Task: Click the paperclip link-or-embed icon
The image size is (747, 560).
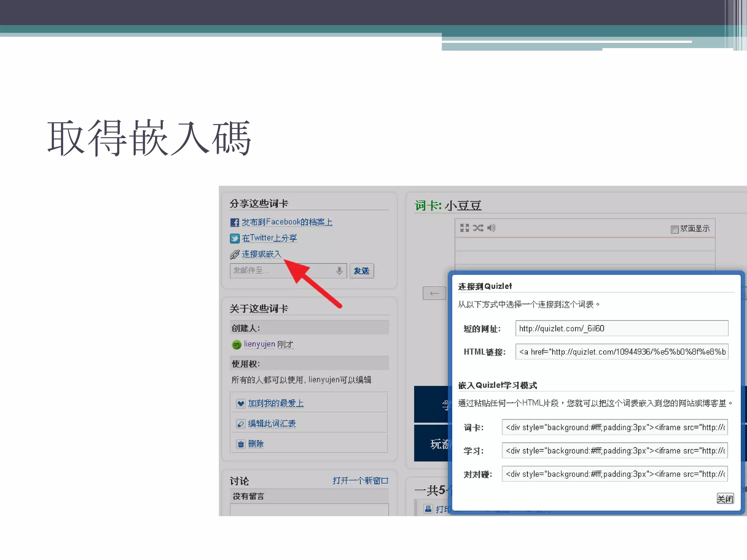Action: (235, 254)
